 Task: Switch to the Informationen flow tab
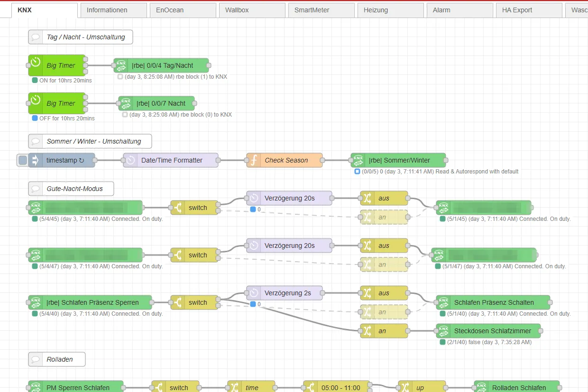113,10
